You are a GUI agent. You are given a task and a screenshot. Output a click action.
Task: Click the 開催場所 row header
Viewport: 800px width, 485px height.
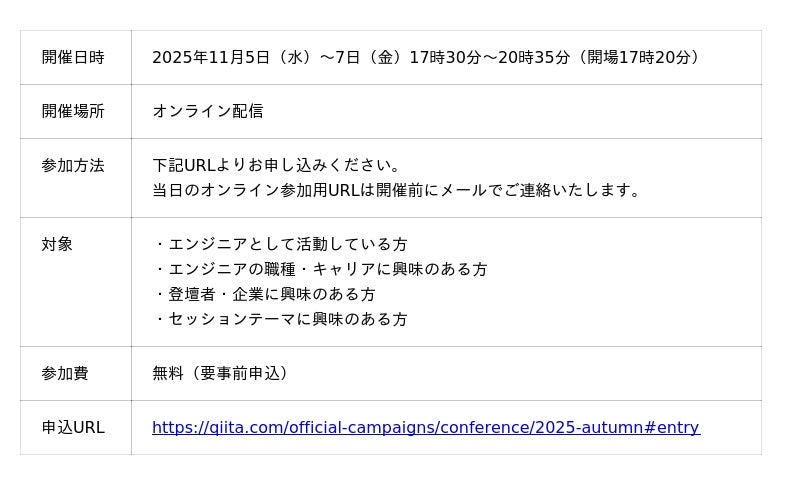72,112
